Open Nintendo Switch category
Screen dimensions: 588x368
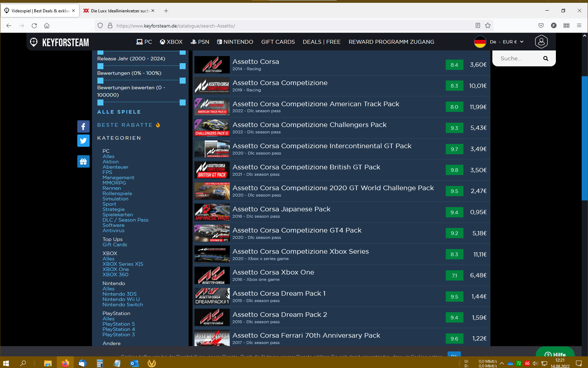[x=123, y=304]
